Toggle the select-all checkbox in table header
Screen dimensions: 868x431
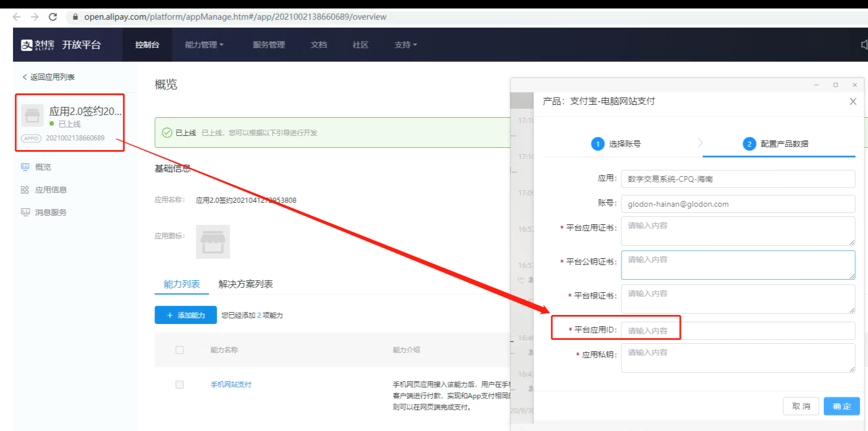click(x=179, y=350)
